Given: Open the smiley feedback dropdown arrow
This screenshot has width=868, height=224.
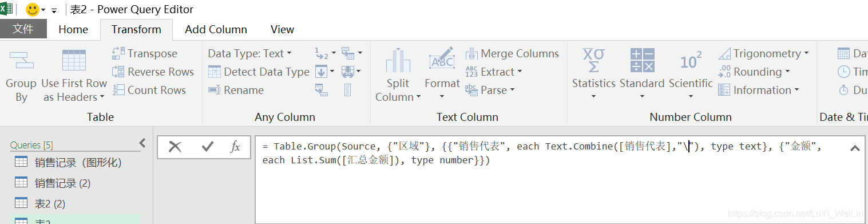Looking at the screenshot, I should click(x=43, y=10).
